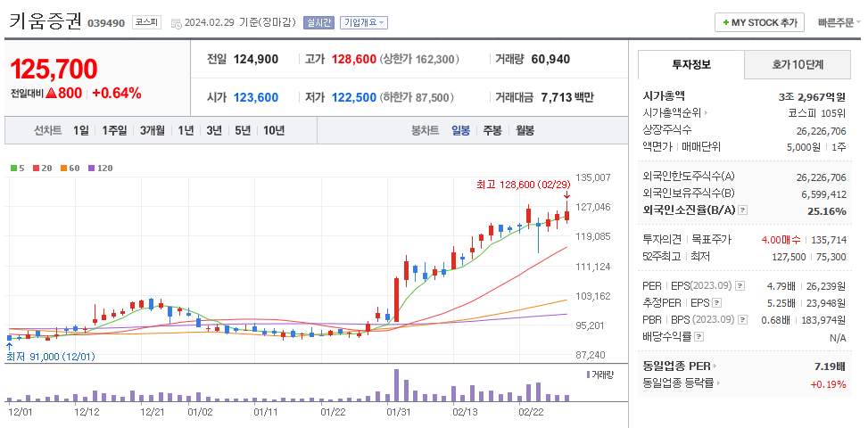Click the 거래량 value 60,940
Image resolution: width=868 pixels, height=428 pixels.
(x=550, y=59)
